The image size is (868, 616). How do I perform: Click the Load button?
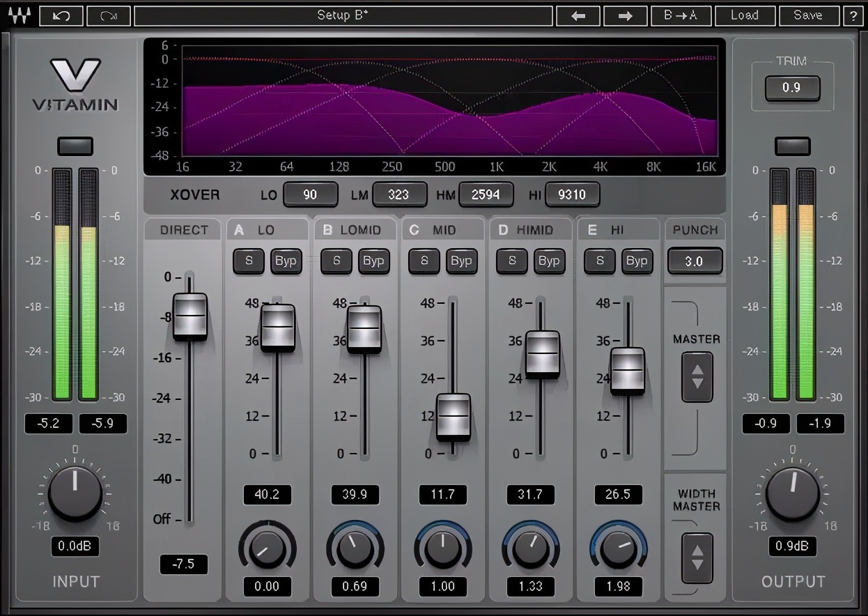tap(744, 15)
